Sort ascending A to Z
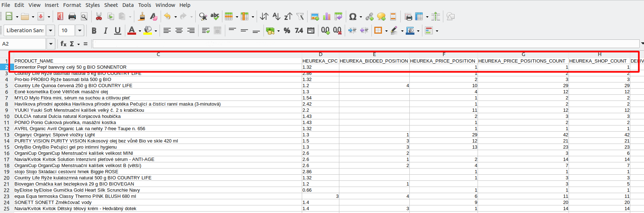Viewport: 644px width, 213px height. pos(276,17)
